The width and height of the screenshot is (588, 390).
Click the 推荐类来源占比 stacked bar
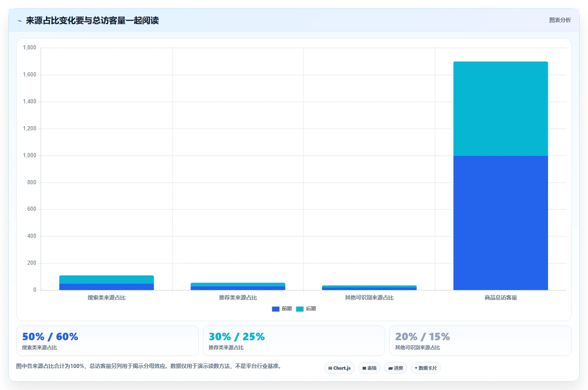238,286
